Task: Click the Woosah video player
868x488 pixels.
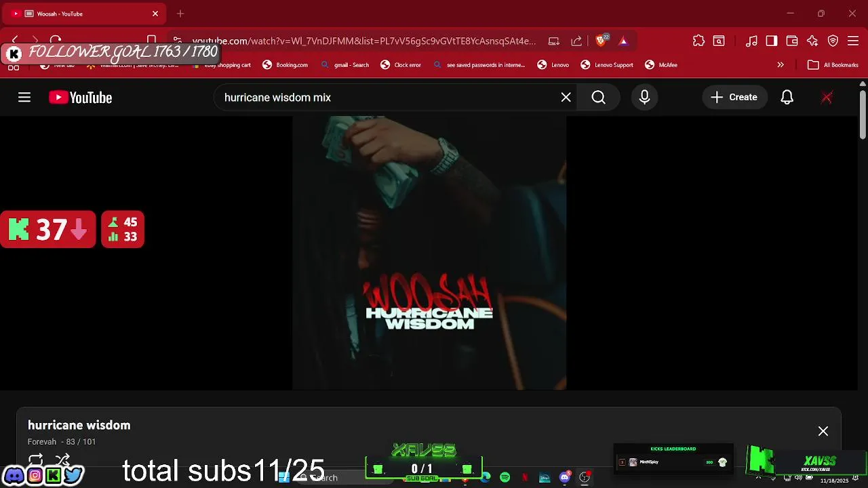Action: tap(429, 253)
